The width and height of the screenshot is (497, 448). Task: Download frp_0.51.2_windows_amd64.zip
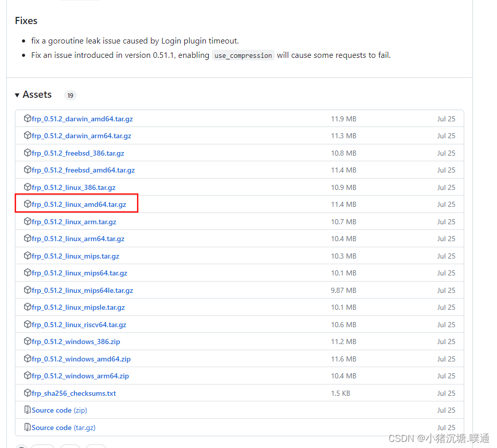81,359
